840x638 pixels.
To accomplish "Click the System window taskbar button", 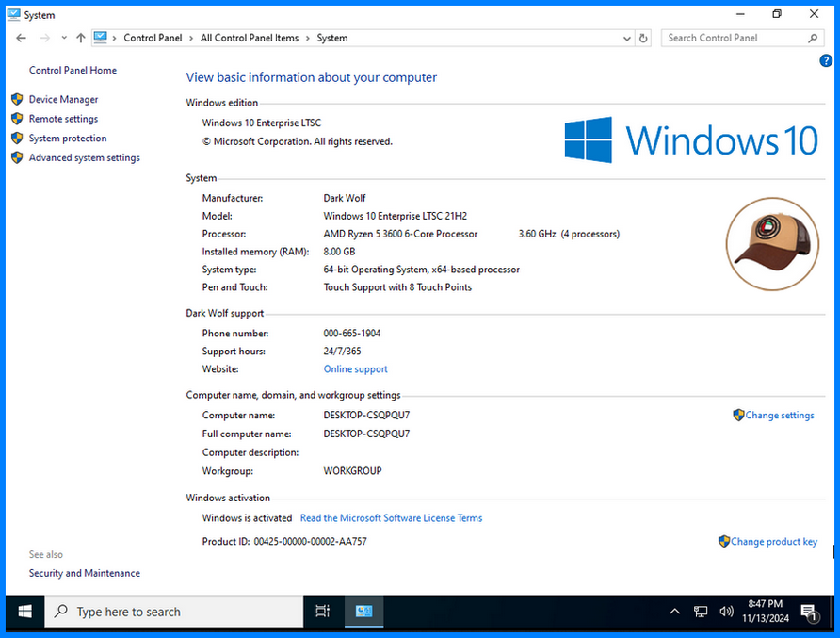I will (x=363, y=612).
